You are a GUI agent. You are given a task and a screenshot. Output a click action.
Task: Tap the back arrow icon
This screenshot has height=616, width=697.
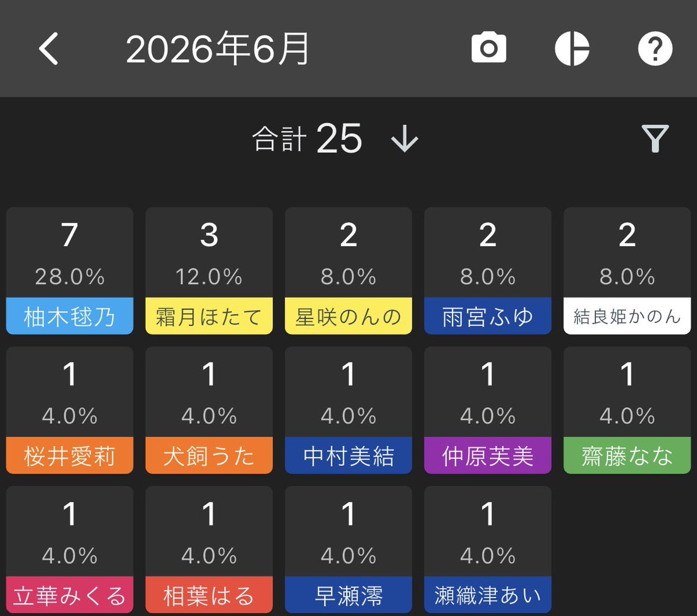tap(49, 49)
